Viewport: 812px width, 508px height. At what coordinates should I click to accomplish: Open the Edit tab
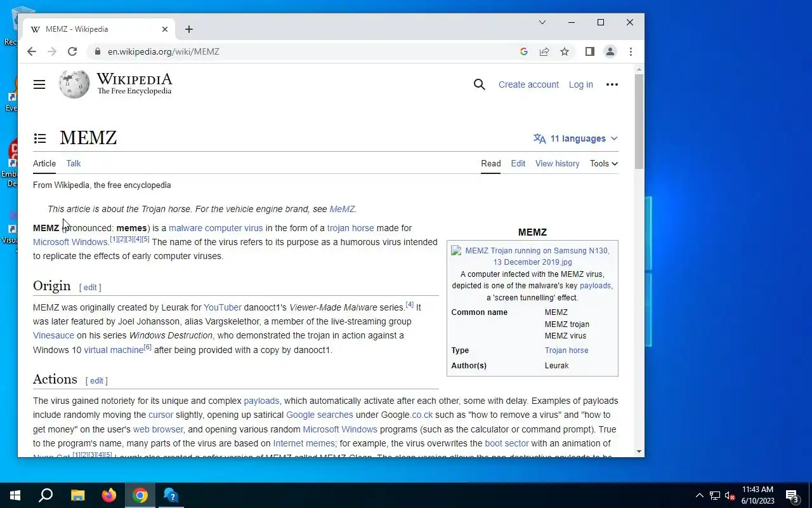point(518,163)
